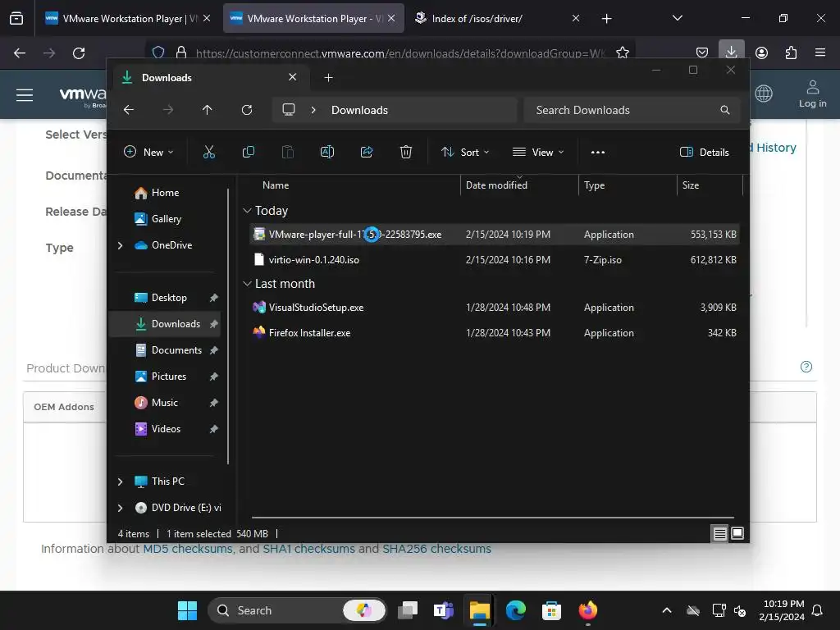Open the Sort dropdown
Viewport: 840px width, 630px height.
click(465, 152)
